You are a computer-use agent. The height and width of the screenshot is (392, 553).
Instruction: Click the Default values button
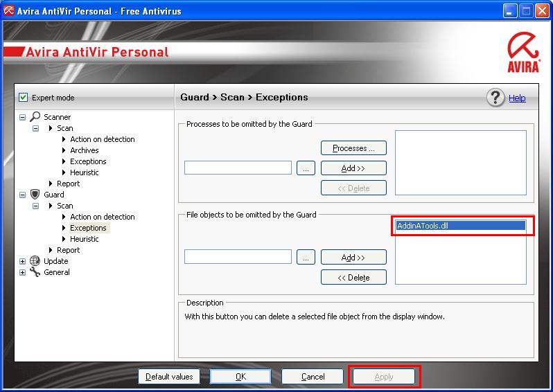(169, 377)
